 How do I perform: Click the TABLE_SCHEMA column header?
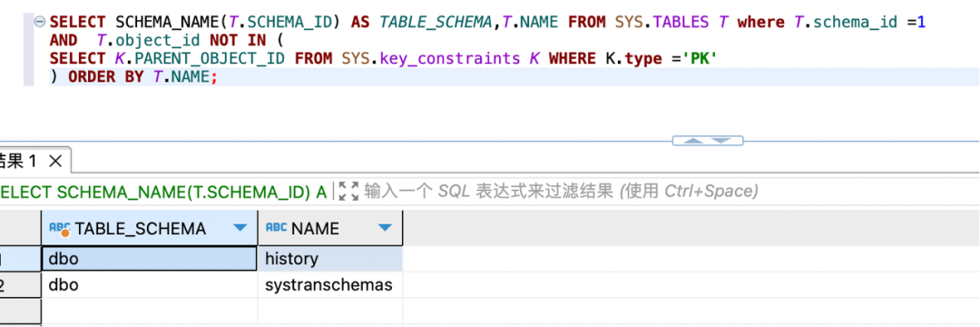(x=150, y=228)
